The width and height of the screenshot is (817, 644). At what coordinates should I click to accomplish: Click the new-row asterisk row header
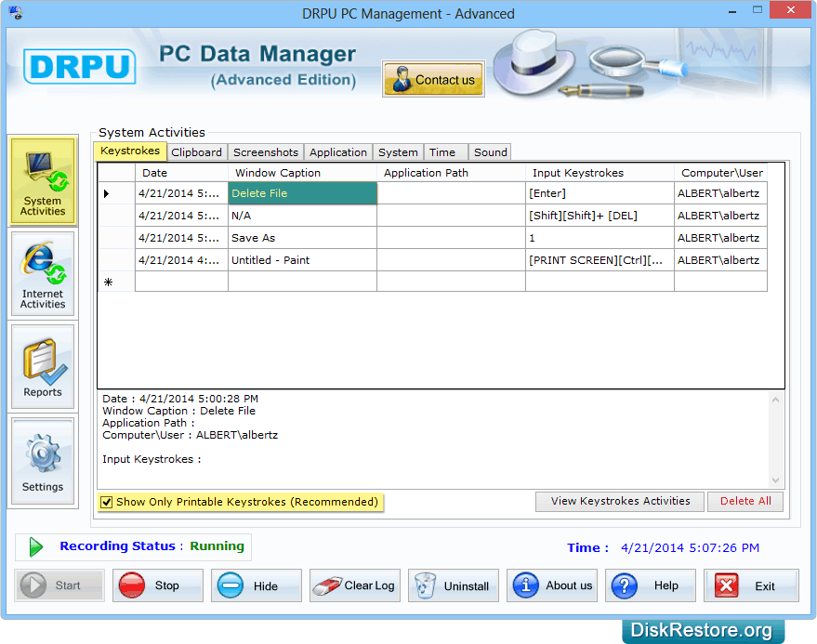116,282
